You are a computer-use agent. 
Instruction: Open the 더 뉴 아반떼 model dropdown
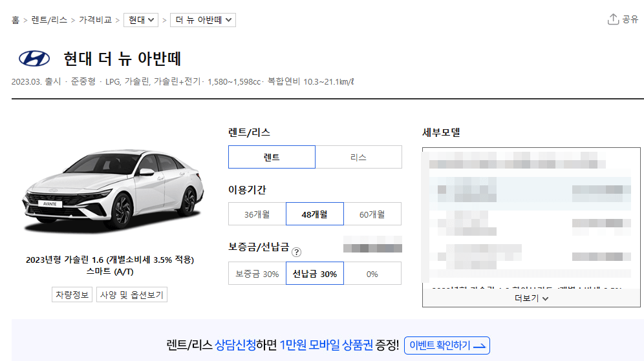(x=203, y=19)
